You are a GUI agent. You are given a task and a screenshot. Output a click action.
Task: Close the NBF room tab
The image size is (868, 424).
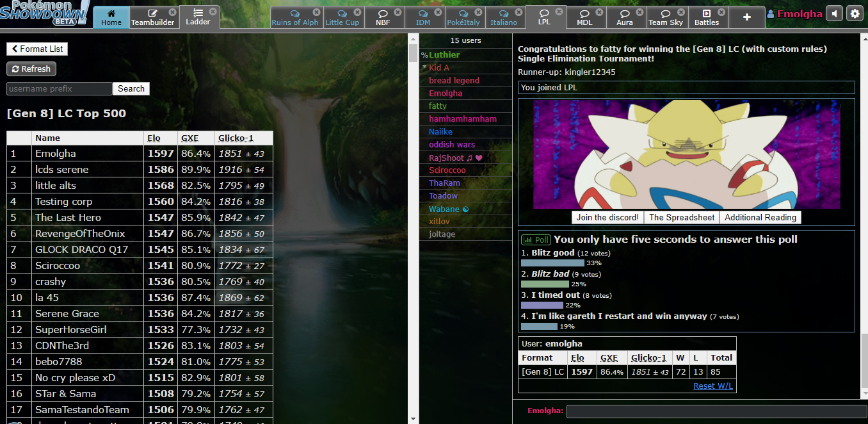click(x=398, y=12)
